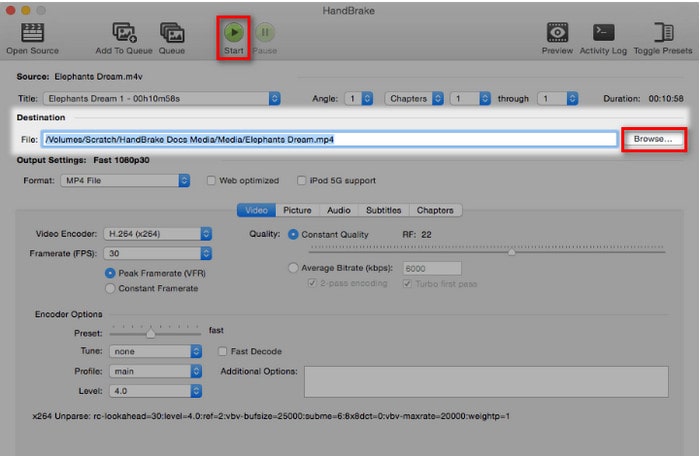The width and height of the screenshot is (700, 456).
Task: Click the Open Source clapperboard icon
Action: point(33,32)
